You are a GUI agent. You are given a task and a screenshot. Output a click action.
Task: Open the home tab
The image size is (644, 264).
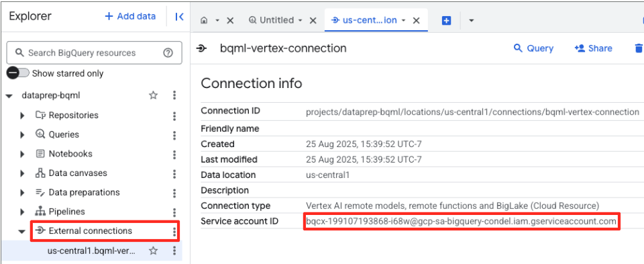pos(204,20)
